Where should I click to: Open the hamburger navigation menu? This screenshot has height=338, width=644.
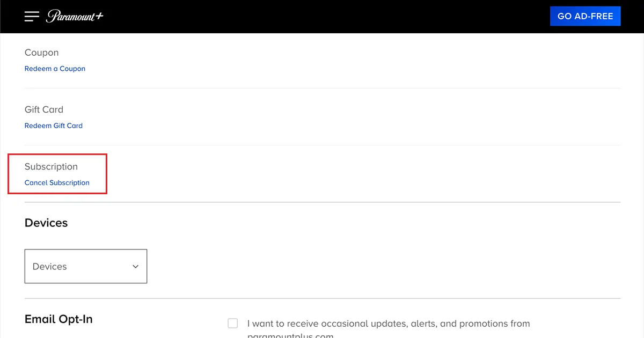[32, 16]
